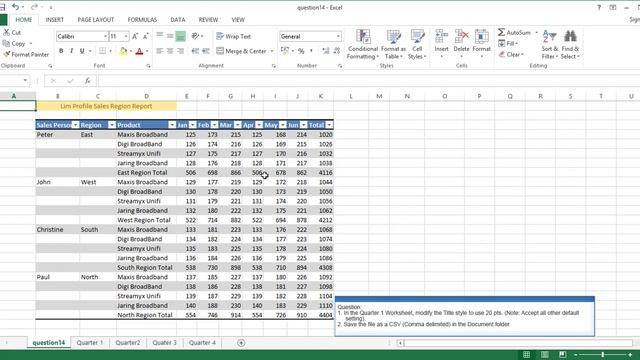Set Middle Align vertical alignment

coord(170,36)
